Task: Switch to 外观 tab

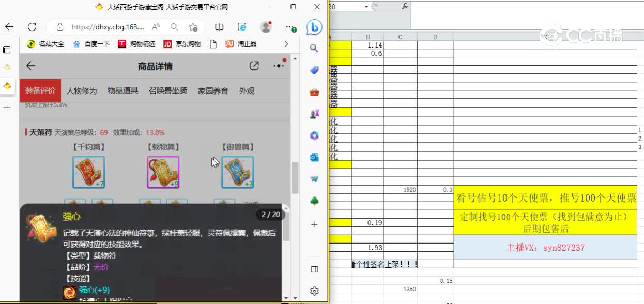Action: pos(247,90)
